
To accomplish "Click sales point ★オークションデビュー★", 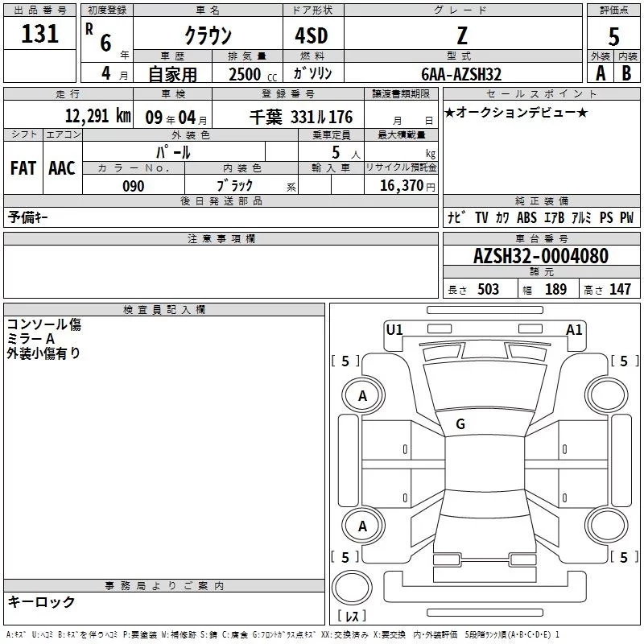I will pyautogui.click(x=516, y=112).
